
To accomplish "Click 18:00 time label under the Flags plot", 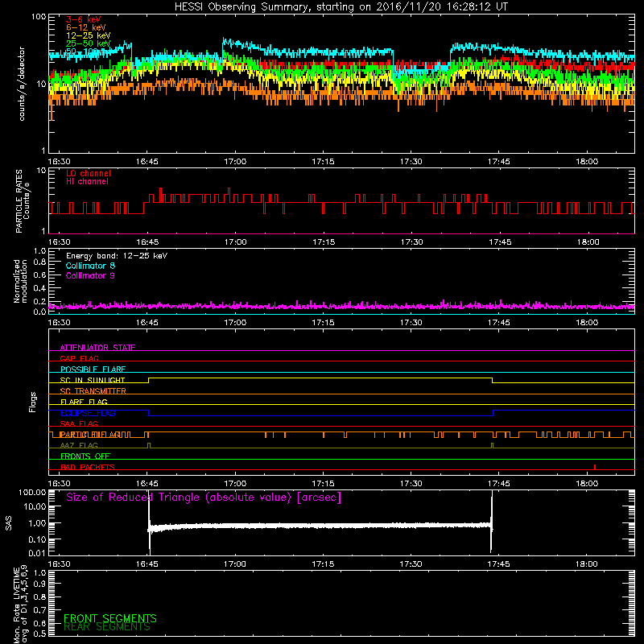I will [x=587, y=484].
